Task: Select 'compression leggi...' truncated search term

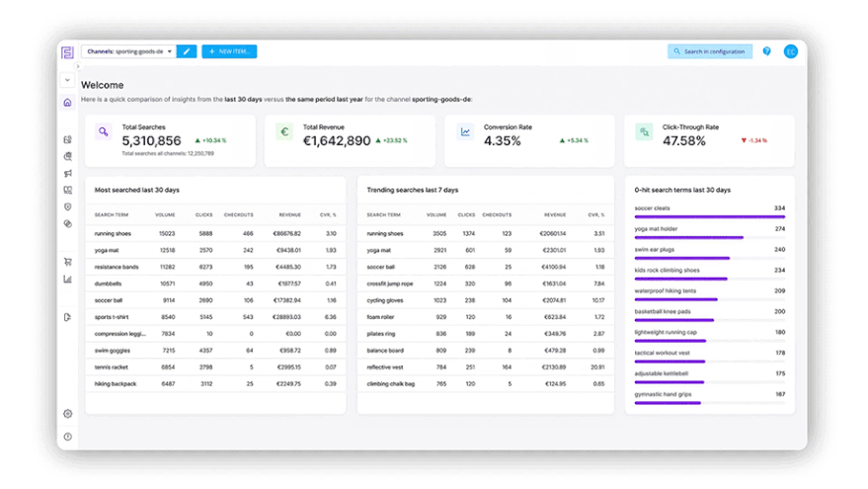Action: 120,334
